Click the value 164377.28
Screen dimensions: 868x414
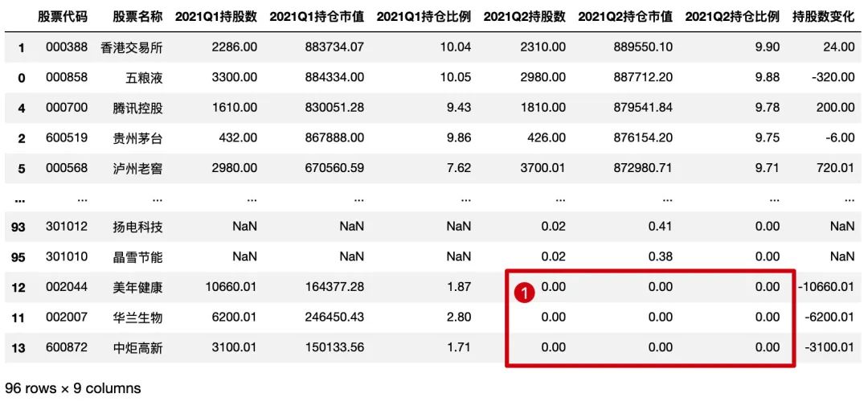(334, 287)
